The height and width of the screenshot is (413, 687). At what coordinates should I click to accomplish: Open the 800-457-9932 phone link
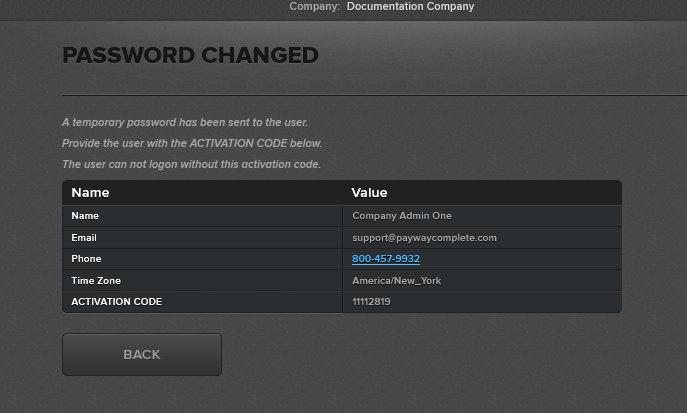click(385, 259)
